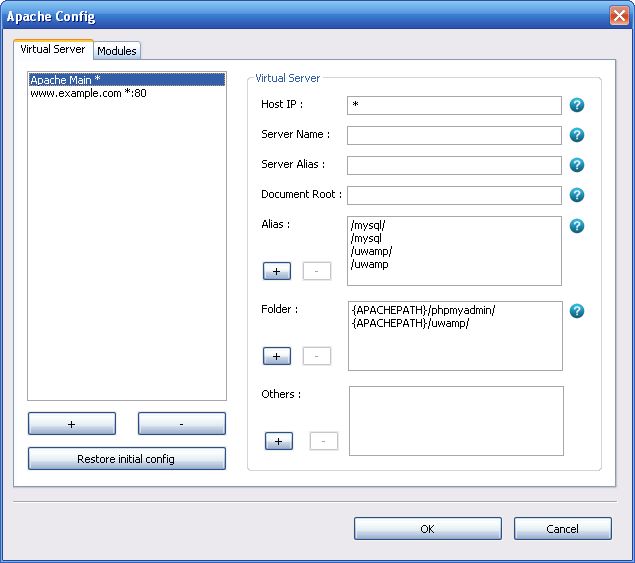Select www.example.com *:80 in server list
The width and height of the screenshot is (635, 563).
[89, 93]
